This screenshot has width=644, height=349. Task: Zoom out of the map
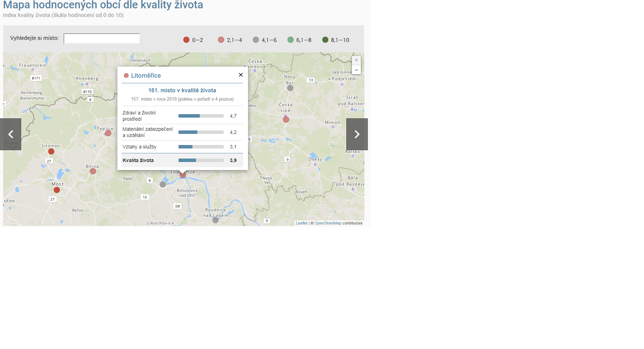click(356, 70)
